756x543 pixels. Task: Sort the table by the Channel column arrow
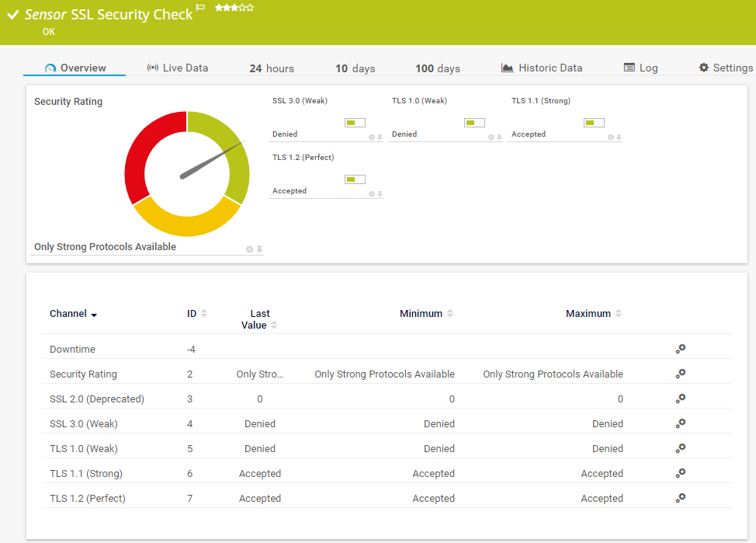point(94,315)
